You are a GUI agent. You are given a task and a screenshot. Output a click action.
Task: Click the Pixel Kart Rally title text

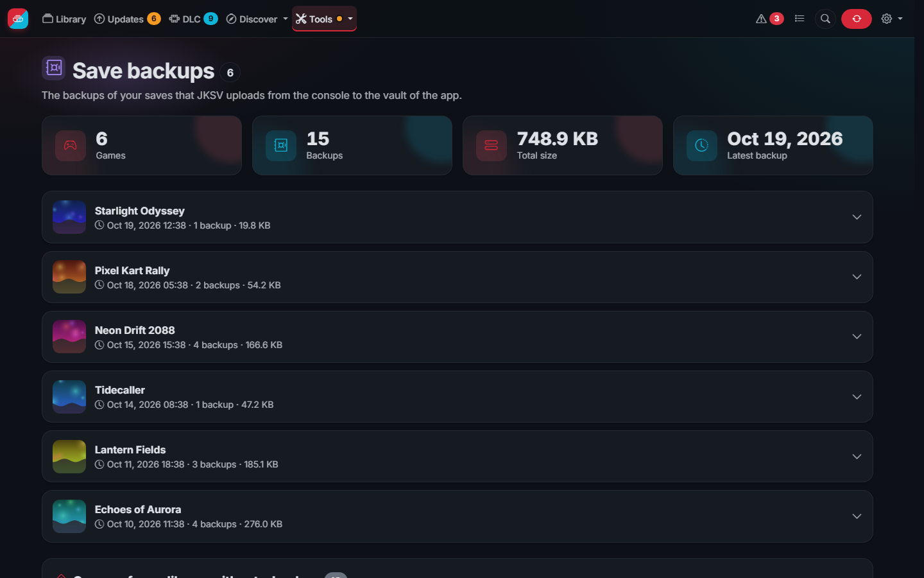[132, 270]
